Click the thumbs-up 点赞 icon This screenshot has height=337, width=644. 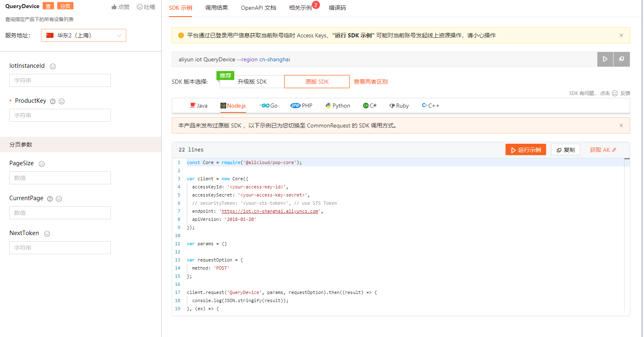(x=114, y=7)
